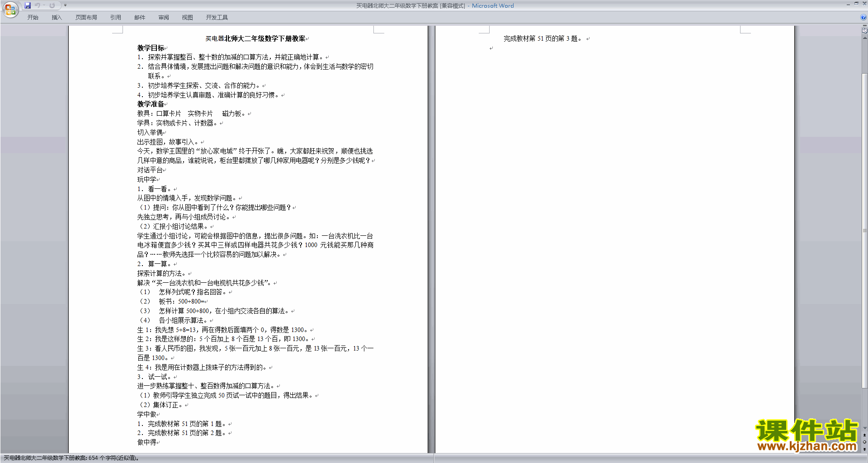Go to next page double-arrow button
The image size is (868, 463).
(864, 449)
